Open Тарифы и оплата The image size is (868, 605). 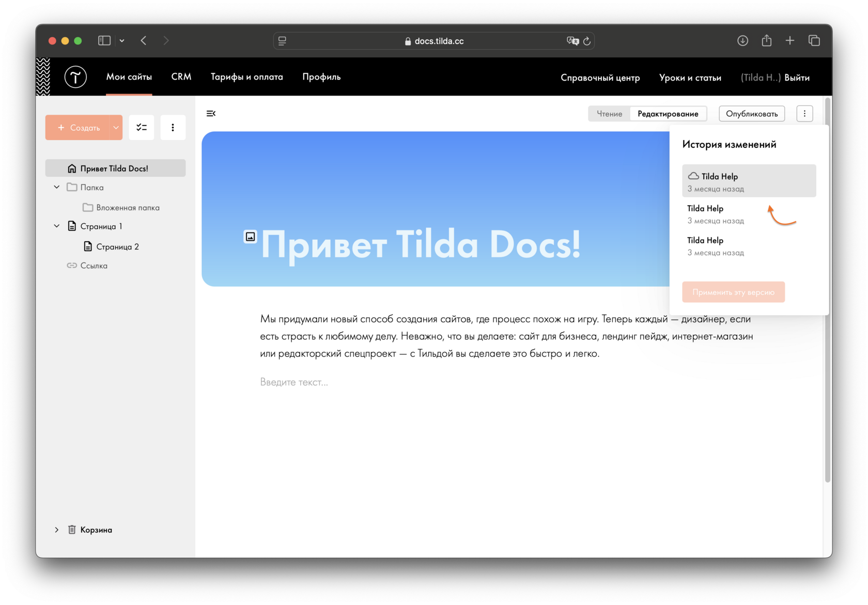point(247,77)
